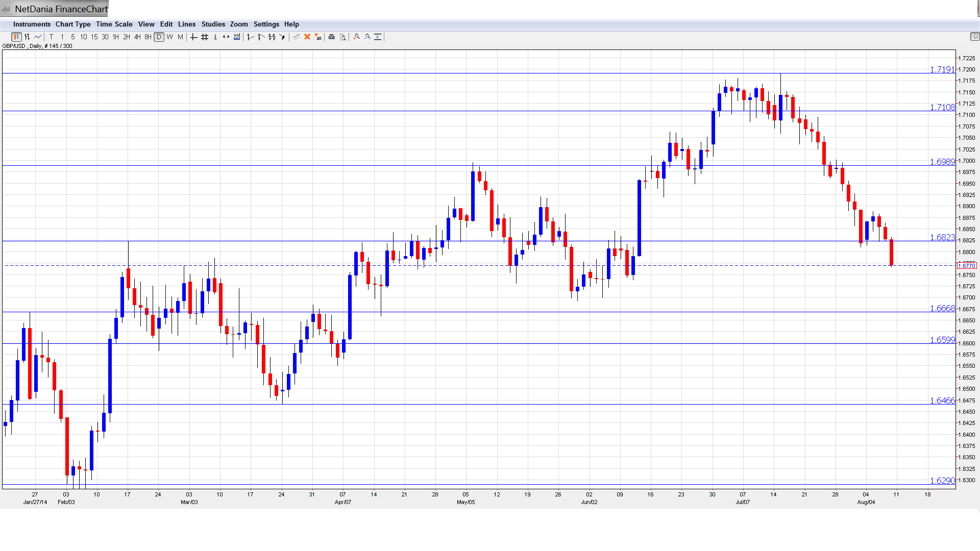
Task: Expand the Time Scale menu
Action: click(114, 24)
